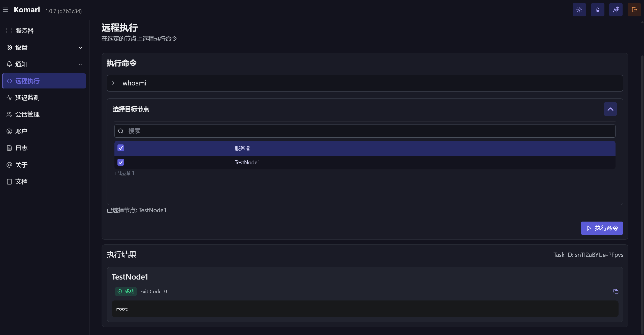The image size is (644, 335).
Task: Switch light/dark theme with sun icon
Action: pyautogui.click(x=579, y=10)
